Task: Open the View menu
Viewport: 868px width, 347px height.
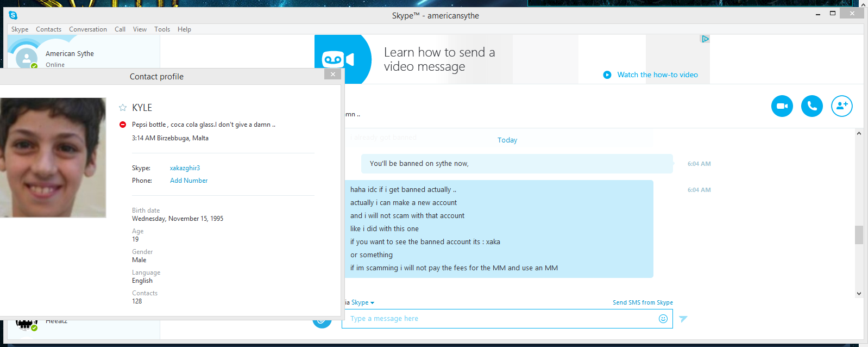Action: click(140, 29)
